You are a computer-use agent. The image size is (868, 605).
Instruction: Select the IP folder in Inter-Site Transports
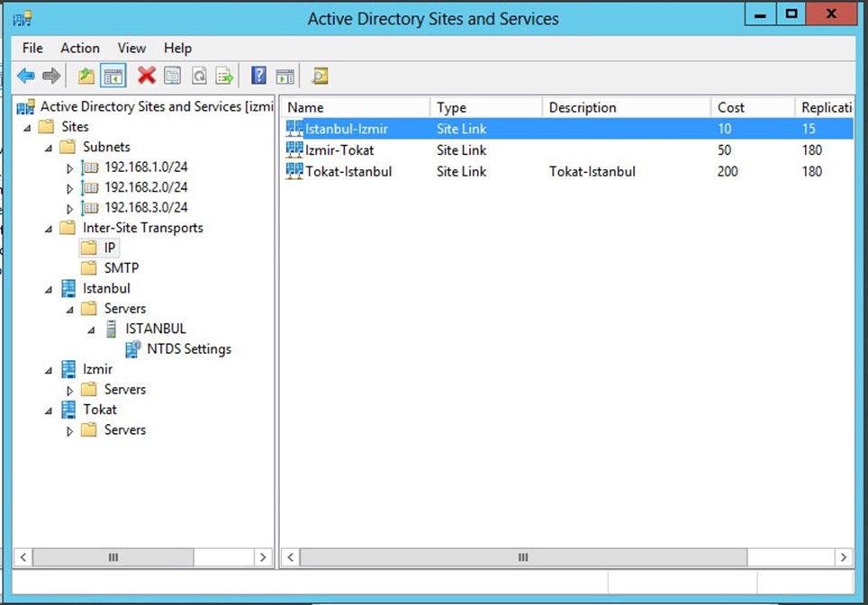[x=98, y=248]
